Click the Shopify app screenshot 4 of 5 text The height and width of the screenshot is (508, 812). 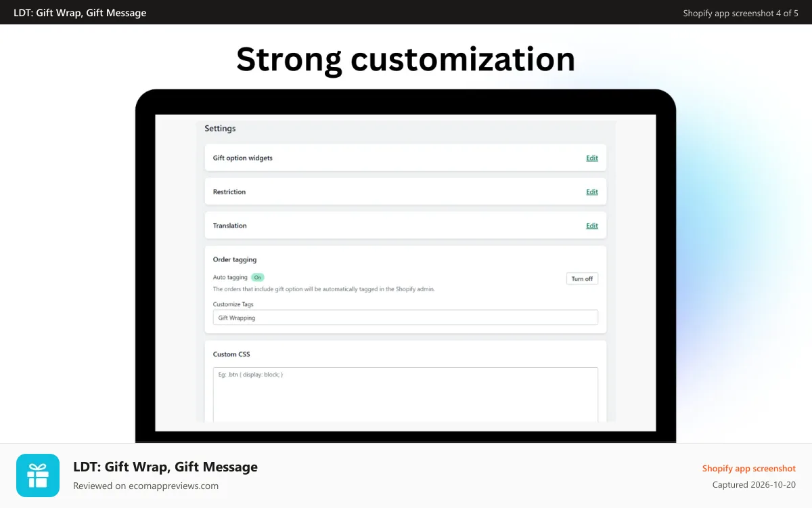point(740,13)
